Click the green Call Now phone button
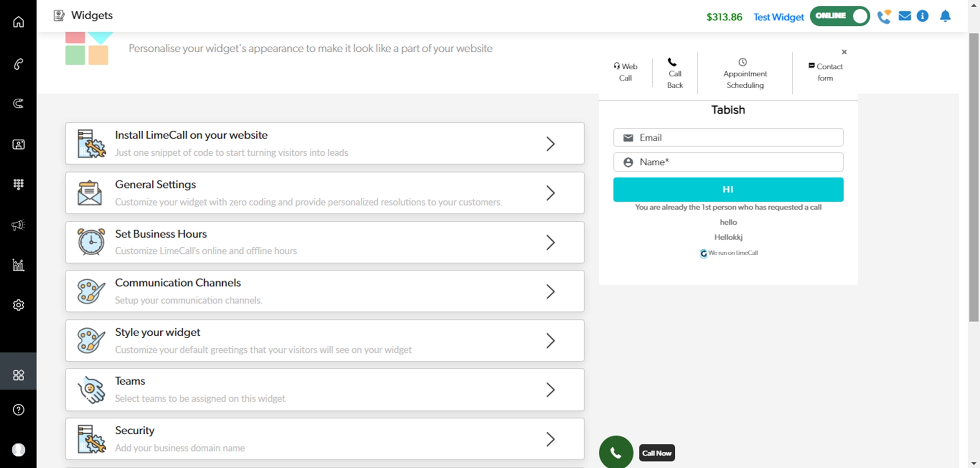The height and width of the screenshot is (468, 980). [x=616, y=452]
